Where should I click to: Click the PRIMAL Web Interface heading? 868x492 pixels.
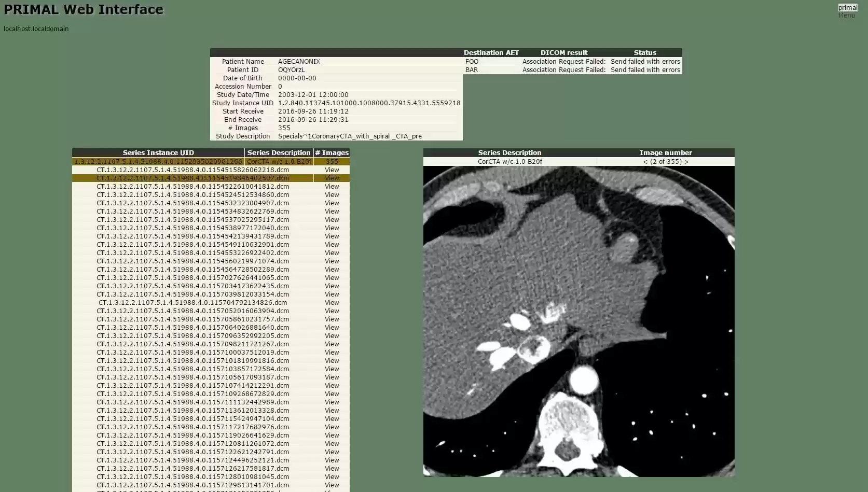[x=83, y=9]
